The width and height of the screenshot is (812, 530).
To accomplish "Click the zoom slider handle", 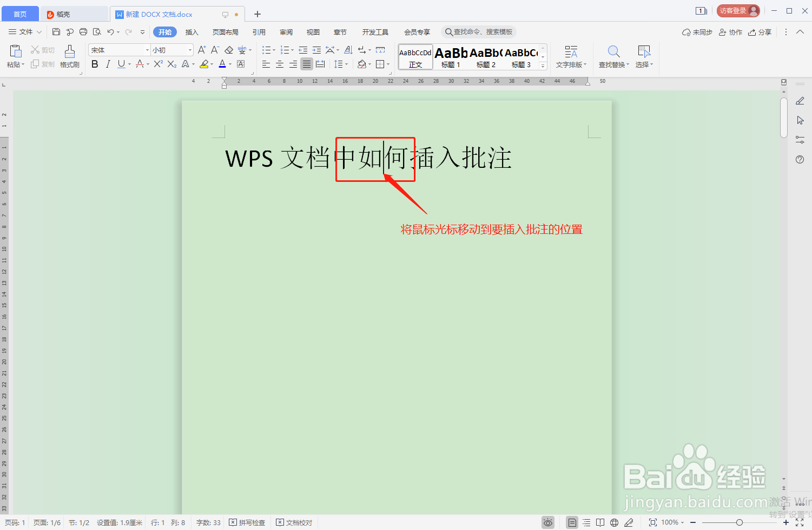I will click(740, 522).
